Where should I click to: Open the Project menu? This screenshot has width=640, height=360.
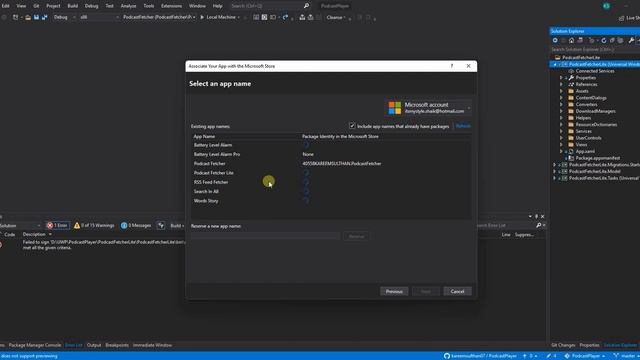[x=53, y=6]
